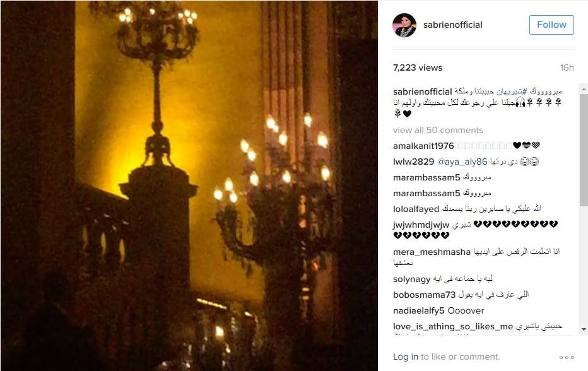Click Log in to like or comment
The width and height of the screenshot is (588, 371).
pos(406,356)
